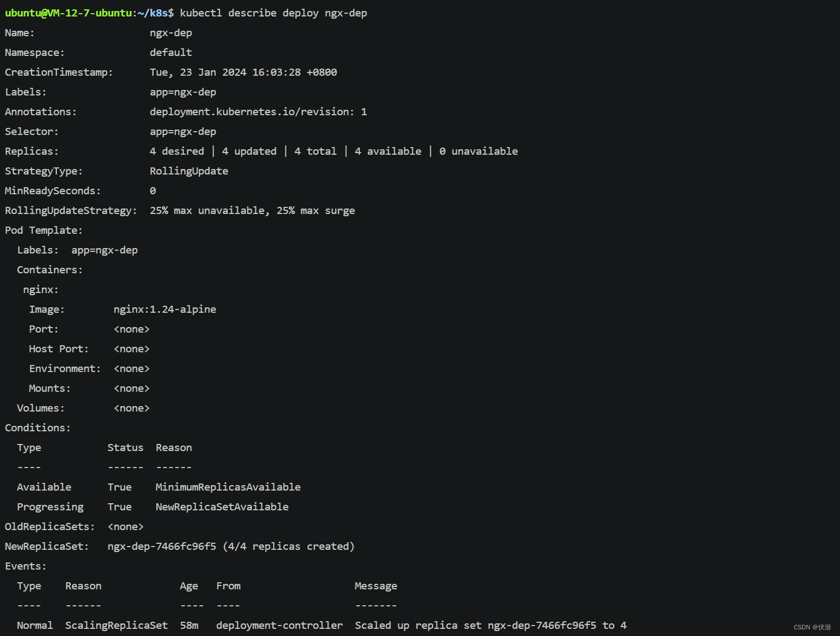Click the prompt 'ubuntu@VM-12-7-ubuntu'

pos(69,13)
